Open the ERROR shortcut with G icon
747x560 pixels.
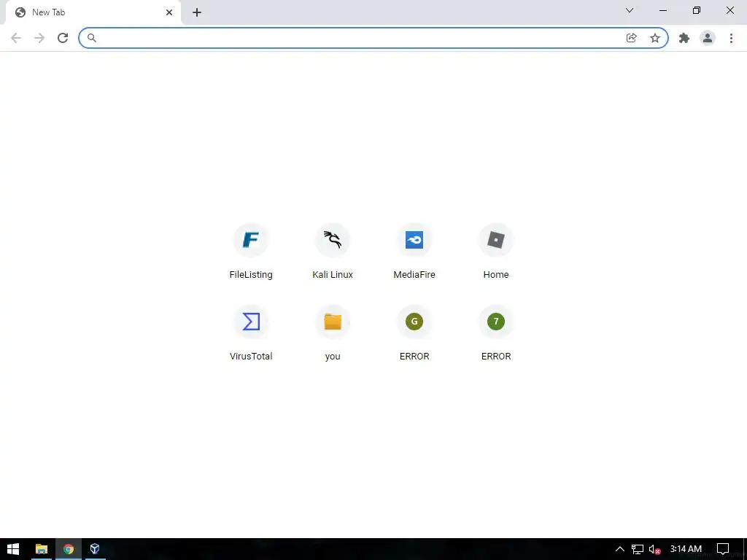click(x=414, y=333)
